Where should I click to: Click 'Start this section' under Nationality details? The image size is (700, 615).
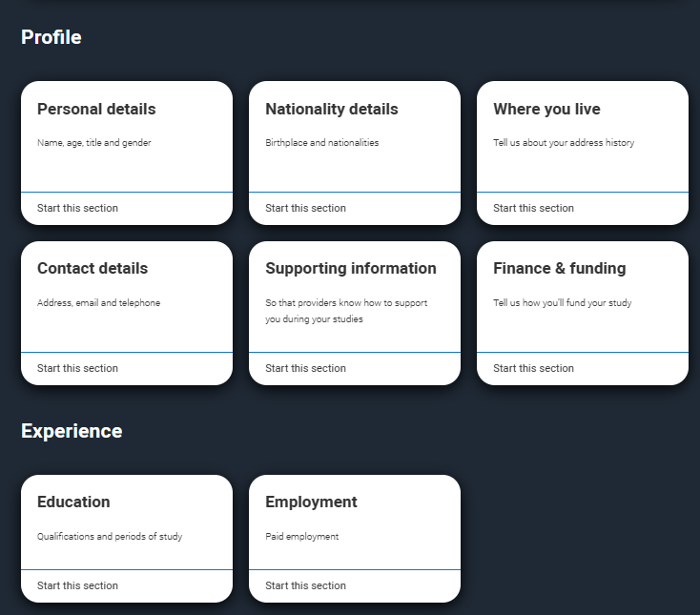pos(305,208)
